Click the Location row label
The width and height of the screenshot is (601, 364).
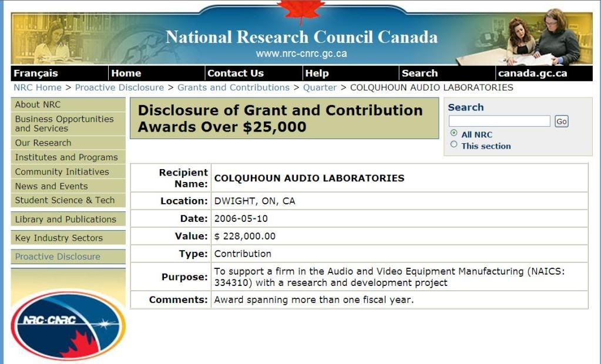[184, 201]
